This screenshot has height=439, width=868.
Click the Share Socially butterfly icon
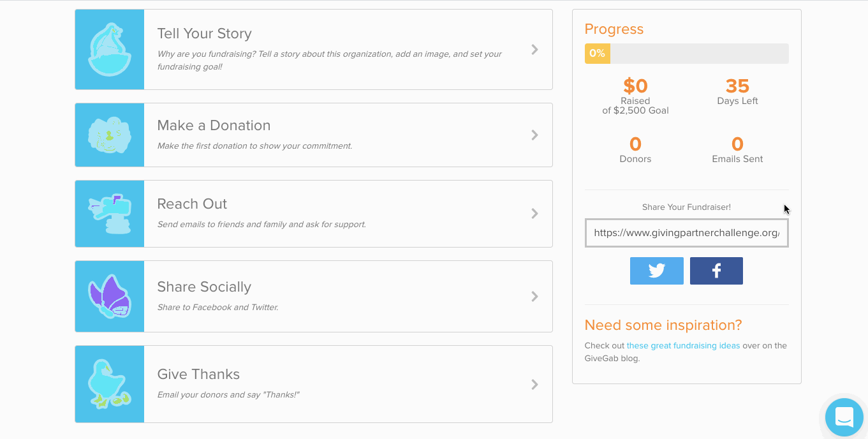tap(110, 297)
